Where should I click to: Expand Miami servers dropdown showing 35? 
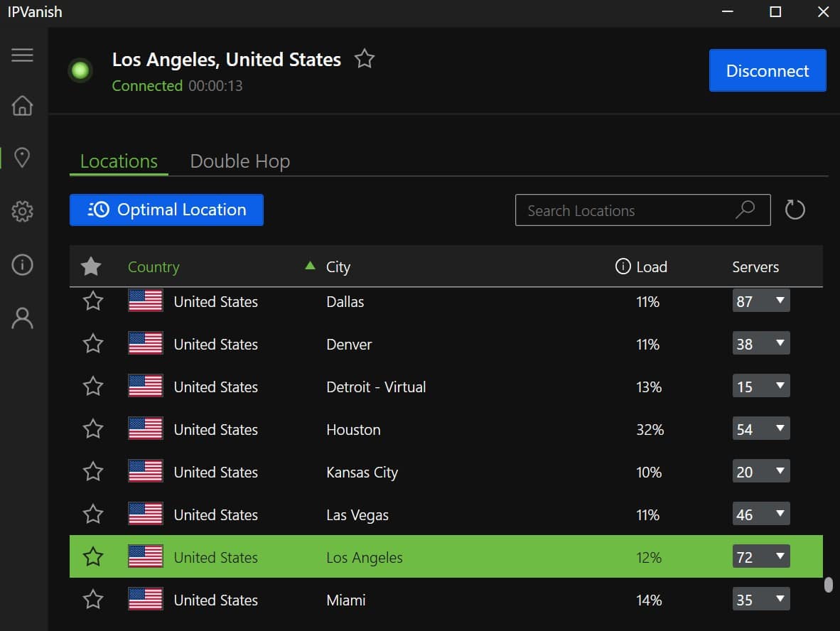pyautogui.click(x=760, y=600)
